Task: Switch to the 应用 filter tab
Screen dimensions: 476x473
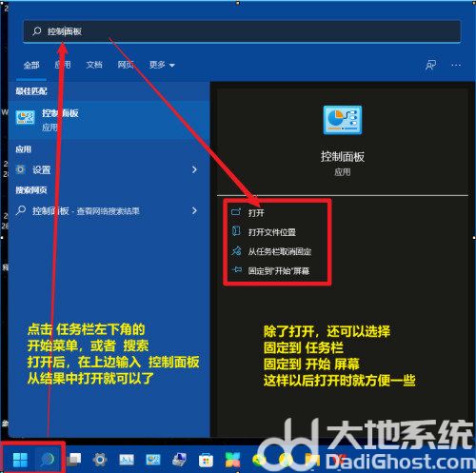Action: tap(63, 65)
